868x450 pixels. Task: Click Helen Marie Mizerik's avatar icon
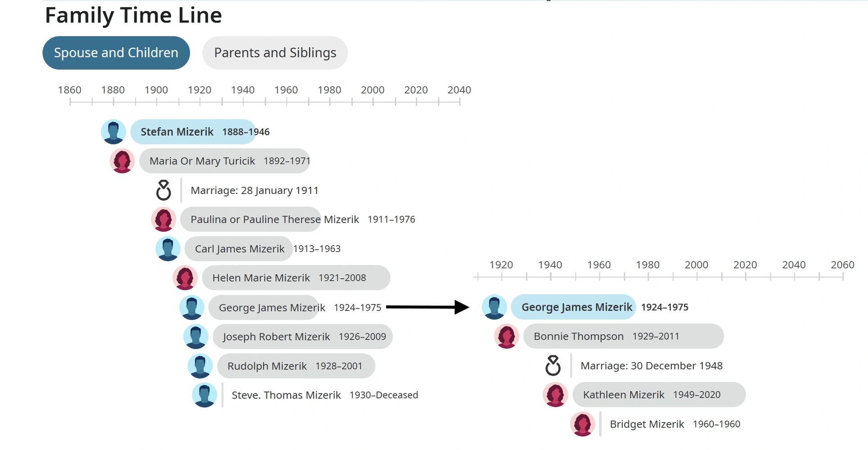(x=185, y=278)
